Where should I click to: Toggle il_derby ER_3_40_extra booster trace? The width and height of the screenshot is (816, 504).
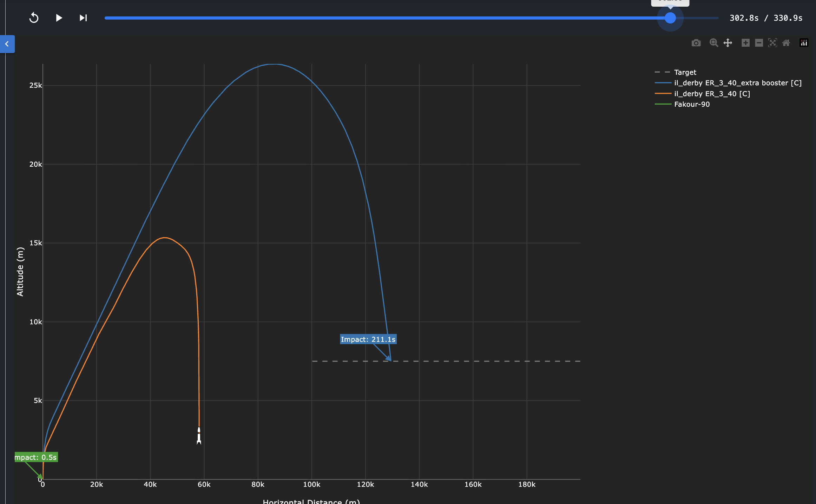tap(737, 83)
